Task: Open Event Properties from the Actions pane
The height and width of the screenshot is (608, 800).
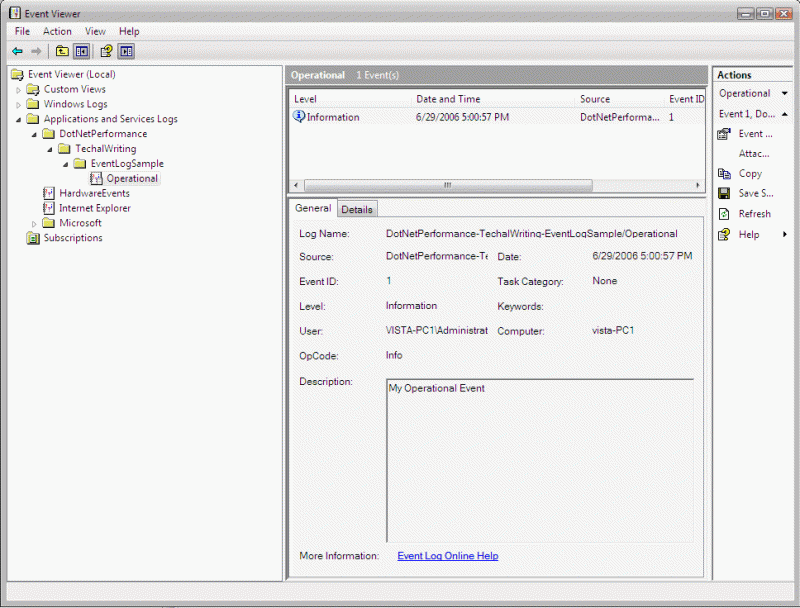Action: 755,133
